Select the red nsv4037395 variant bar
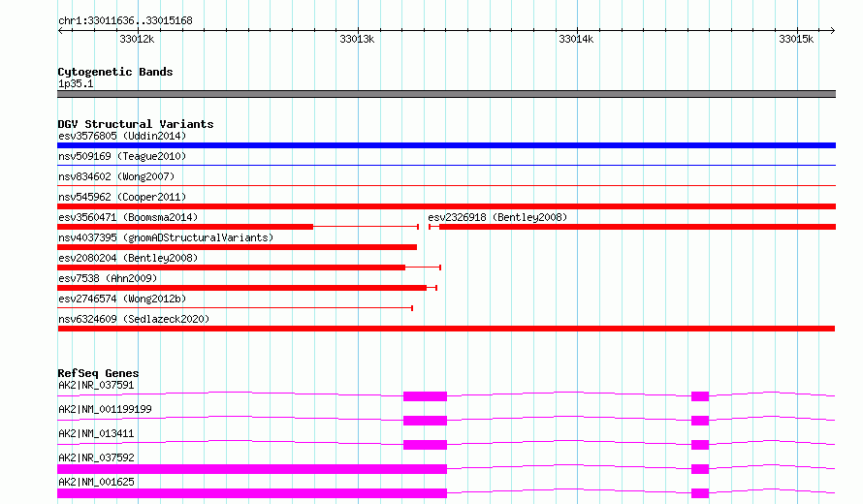The height and width of the screenshot is (504, 863). coord(237,247)
